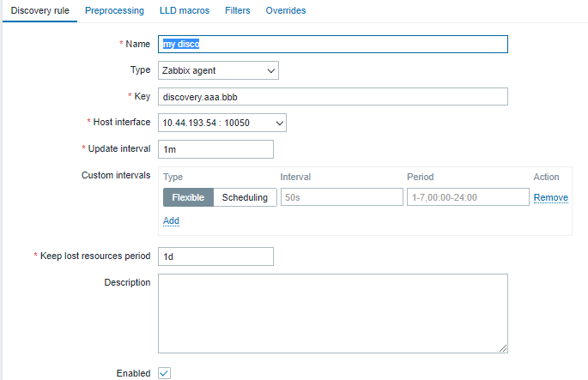588x380 pixels.
Task: Remove the custom interval row
Action: tap(551, 197)
